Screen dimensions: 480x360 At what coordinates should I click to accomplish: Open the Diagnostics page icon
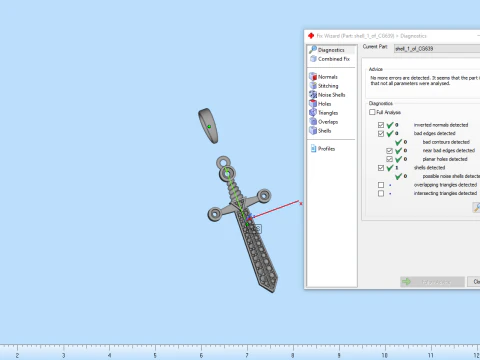(313, 50)
